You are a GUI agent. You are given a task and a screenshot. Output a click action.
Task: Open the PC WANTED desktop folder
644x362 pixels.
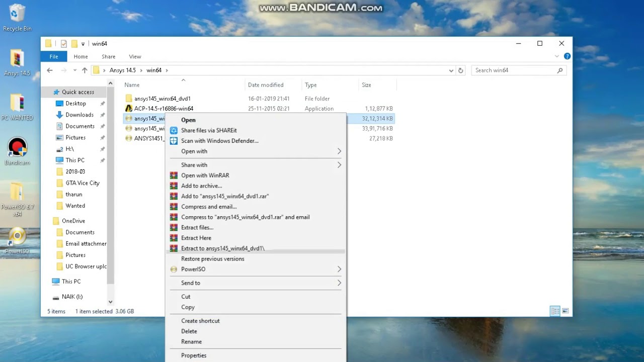[17, 107]
